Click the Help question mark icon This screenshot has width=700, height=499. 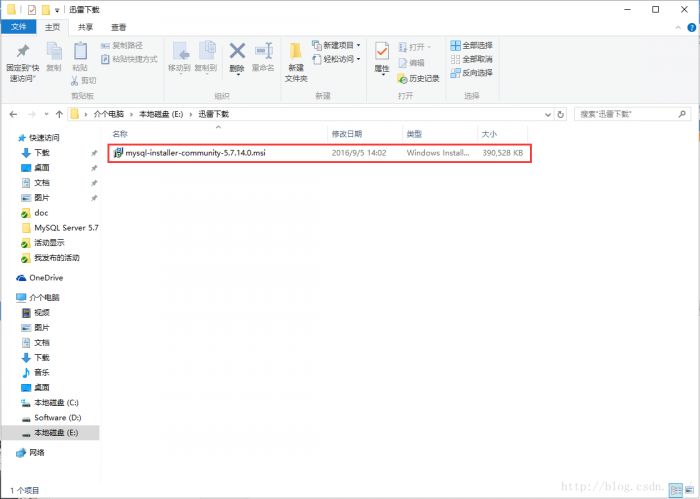coord(692,27)
